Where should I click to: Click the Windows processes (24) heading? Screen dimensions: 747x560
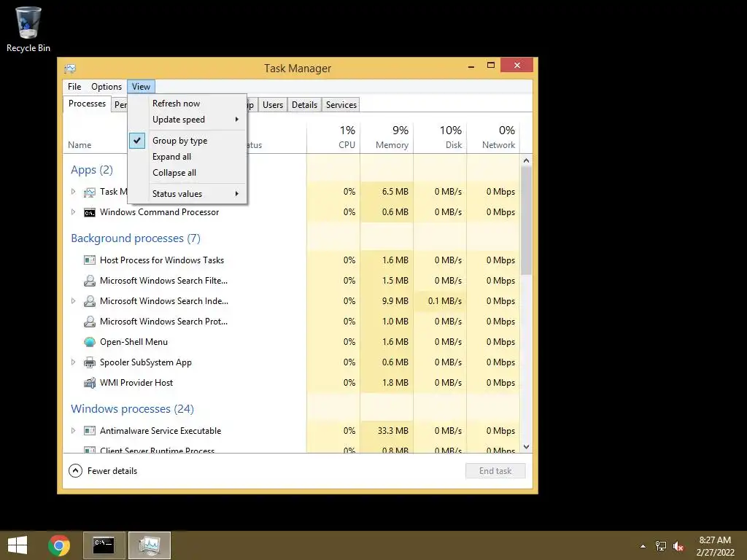pyautogui.click(x=133, y=408)
